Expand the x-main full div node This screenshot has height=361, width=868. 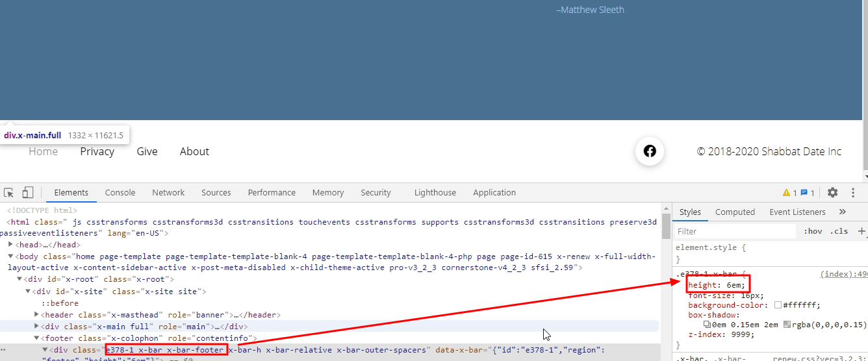tap(36, 326)
